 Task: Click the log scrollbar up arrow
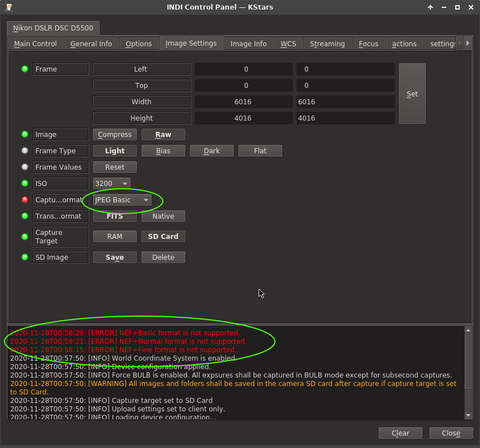pos(468,330)
